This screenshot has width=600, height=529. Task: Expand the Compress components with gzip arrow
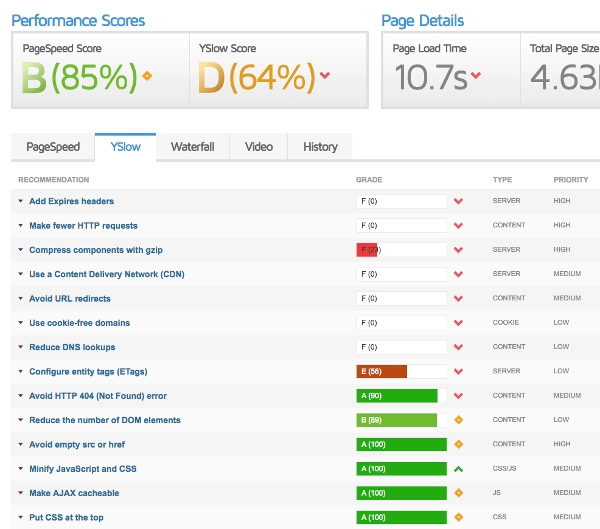[x=21, y=250]
